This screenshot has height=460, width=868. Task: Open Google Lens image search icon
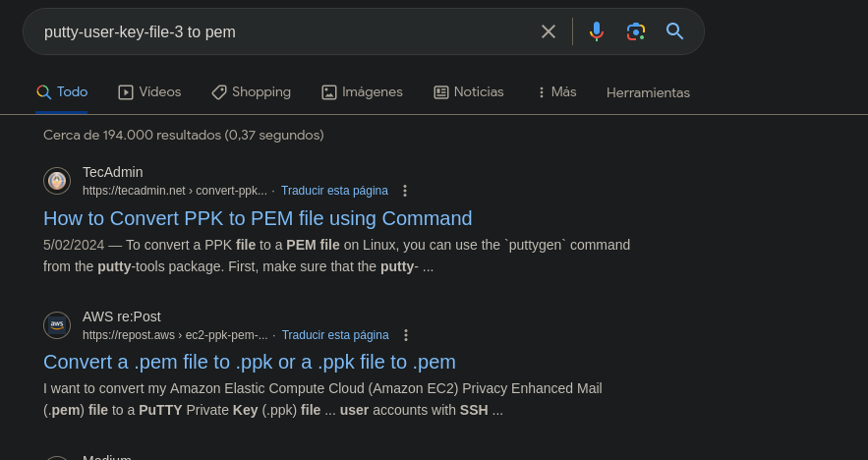point(636,31)
